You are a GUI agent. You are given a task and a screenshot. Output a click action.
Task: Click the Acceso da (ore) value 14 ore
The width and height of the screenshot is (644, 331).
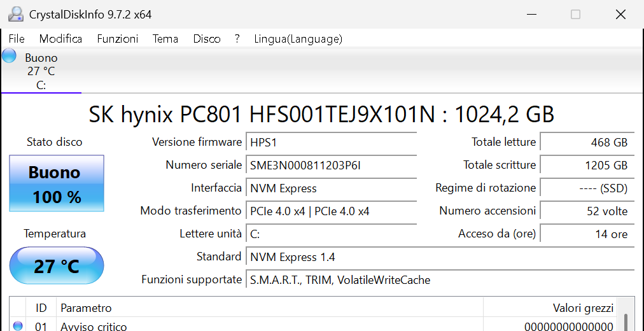pyautogui.click(x=587, y=234)
